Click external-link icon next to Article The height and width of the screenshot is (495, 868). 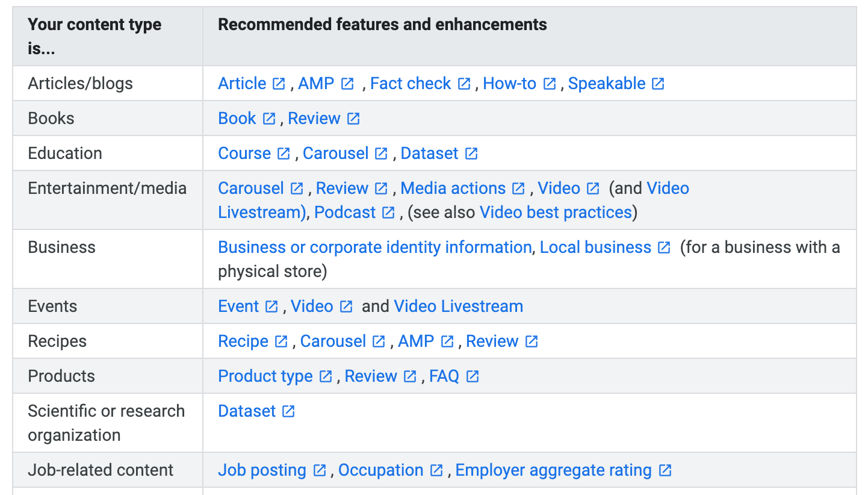(x=279, y=84)
